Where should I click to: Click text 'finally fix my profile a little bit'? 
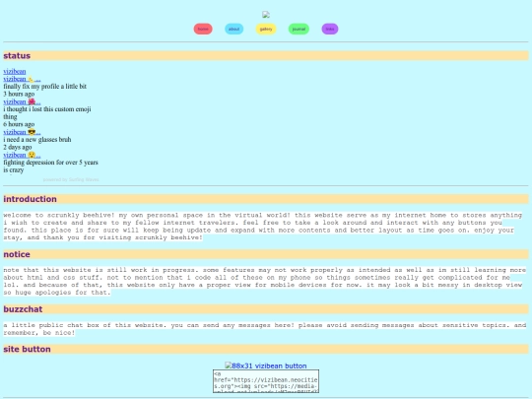(44, 86)
